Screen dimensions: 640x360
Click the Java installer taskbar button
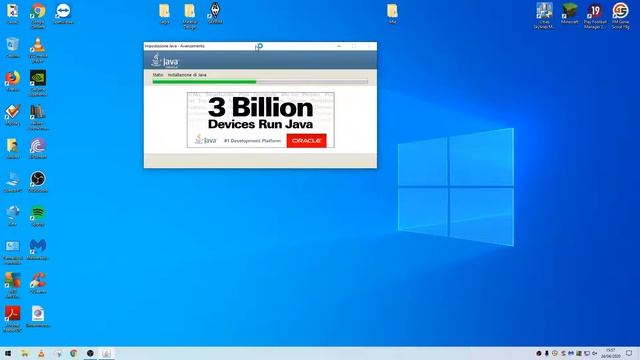[107, 353]
